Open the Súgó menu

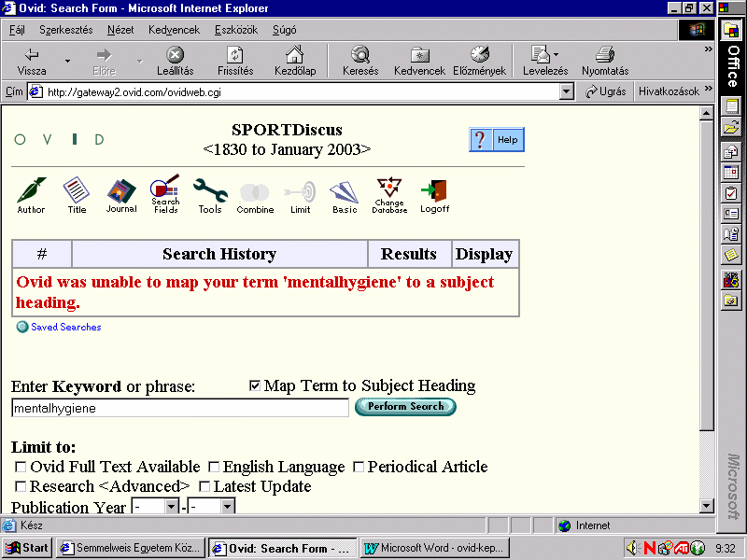click(x=285, y=30)
